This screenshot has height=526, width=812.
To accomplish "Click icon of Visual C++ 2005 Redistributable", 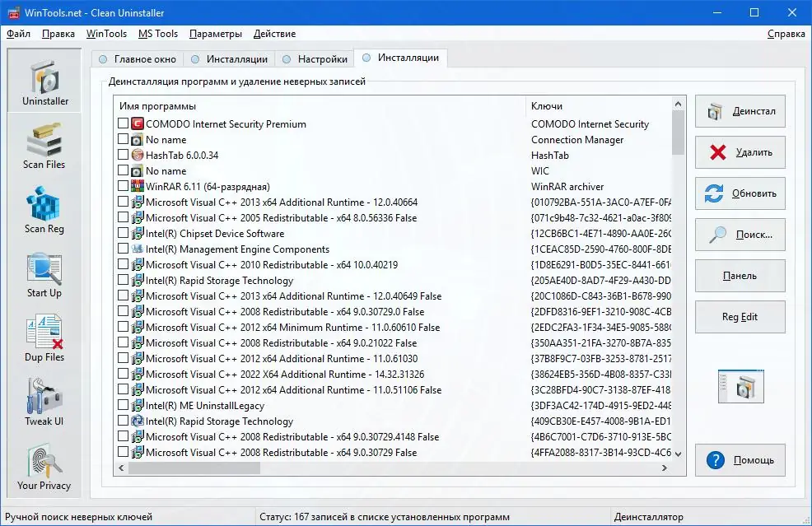I will tap(138, 217).
